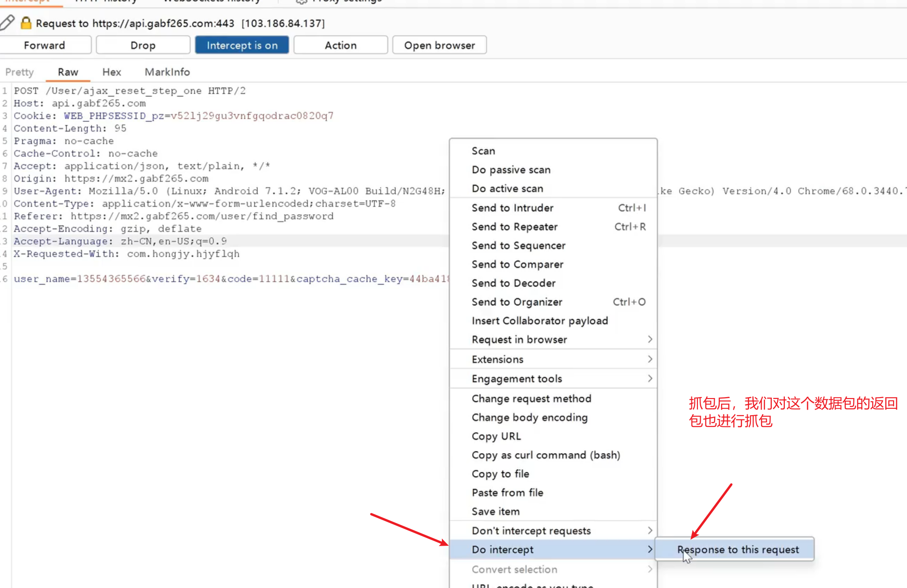Choose Send to Intruder

pos(512,208)
